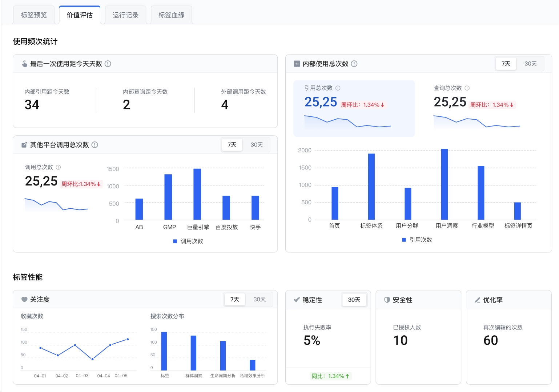Screen dimensions: 559x392
Task: Select 7天 range in 关注度 panel
Action: (235, 299)
